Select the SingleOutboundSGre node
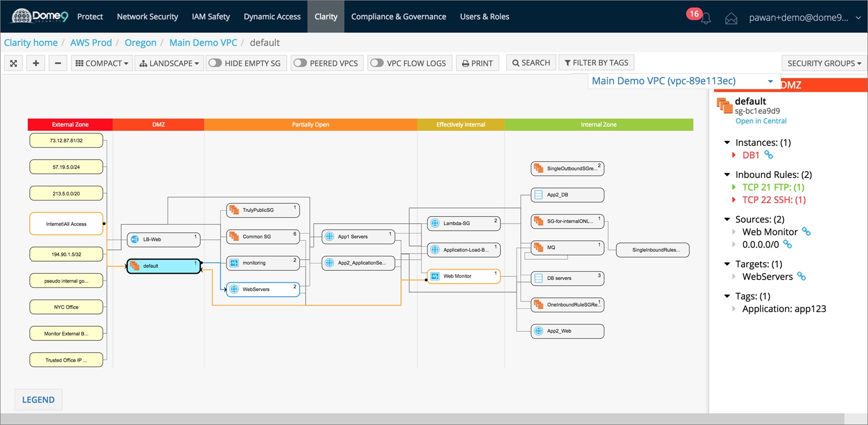Image resolution: width=868 pixels, height=425 pixels. [x=567, y=169]
